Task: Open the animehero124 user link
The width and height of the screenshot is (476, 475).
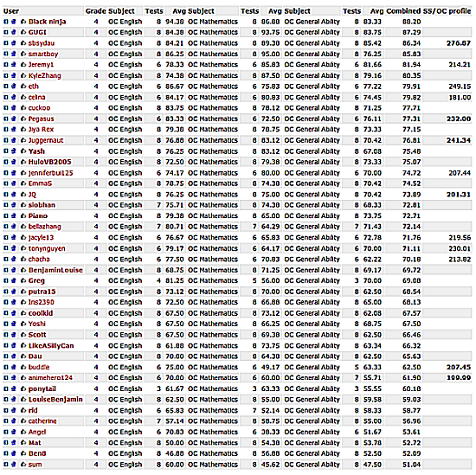Action: click(50, 377)
